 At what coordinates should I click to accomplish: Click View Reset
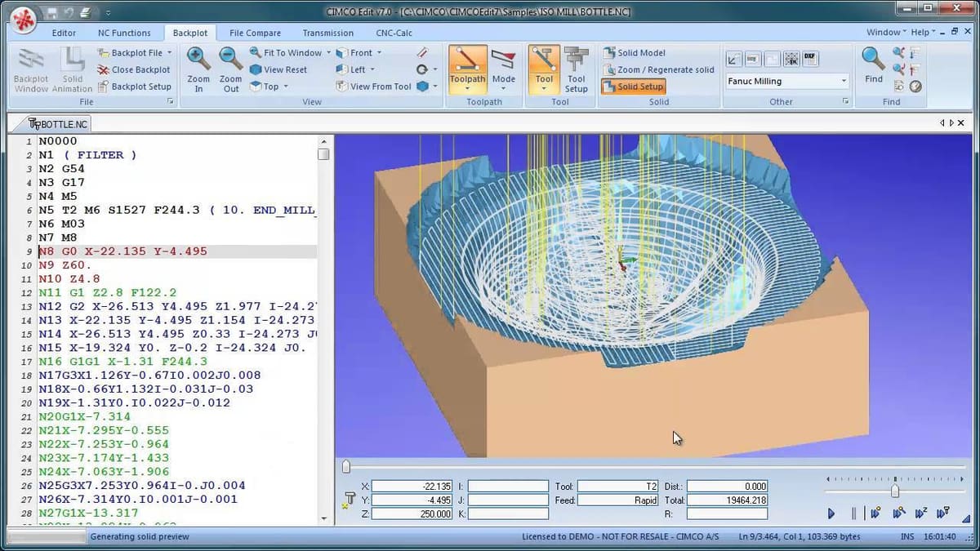[x=278, y=69]
